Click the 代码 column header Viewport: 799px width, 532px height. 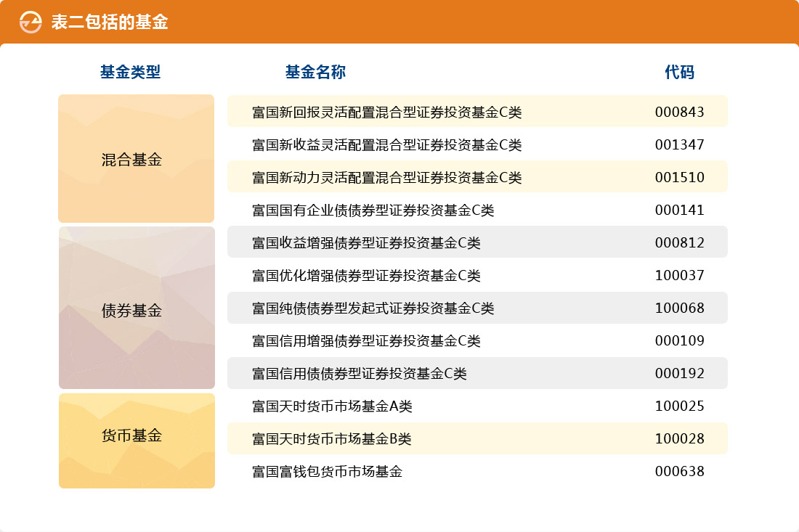(x=679, y=72)
